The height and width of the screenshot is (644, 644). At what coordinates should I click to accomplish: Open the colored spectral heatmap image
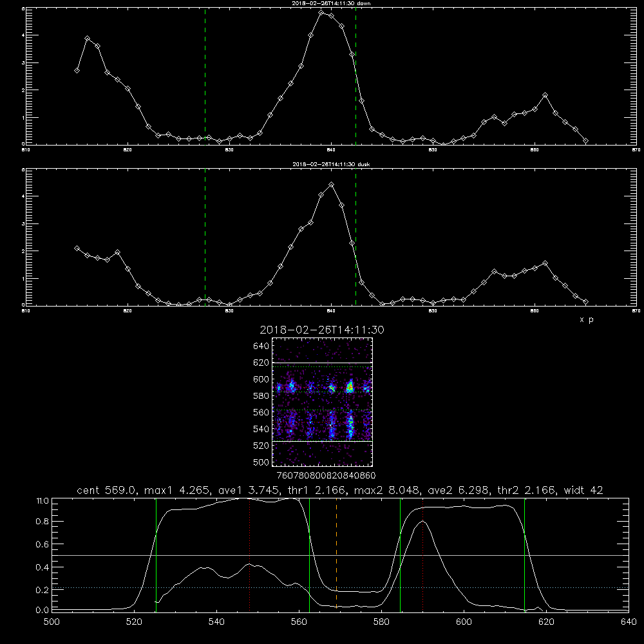pos(322,402)
